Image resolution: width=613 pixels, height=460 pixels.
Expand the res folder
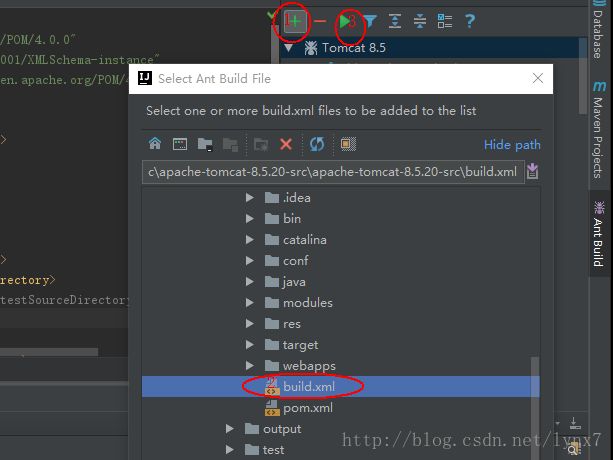[x=249, y=324]
